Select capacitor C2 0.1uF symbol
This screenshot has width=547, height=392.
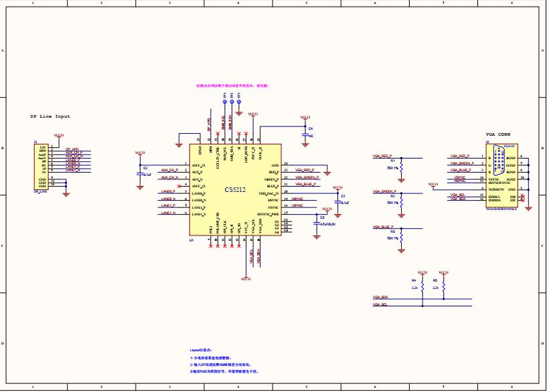tap(140, 173)
